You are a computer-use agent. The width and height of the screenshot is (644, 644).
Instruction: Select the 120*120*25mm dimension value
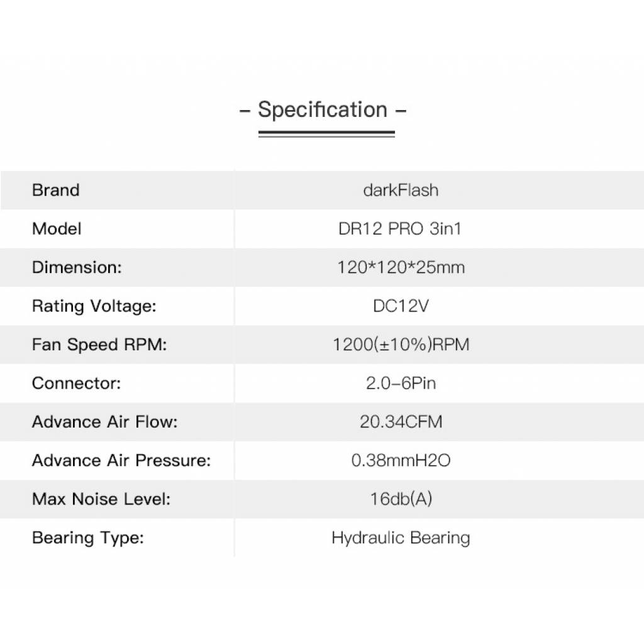click(401, 267)
